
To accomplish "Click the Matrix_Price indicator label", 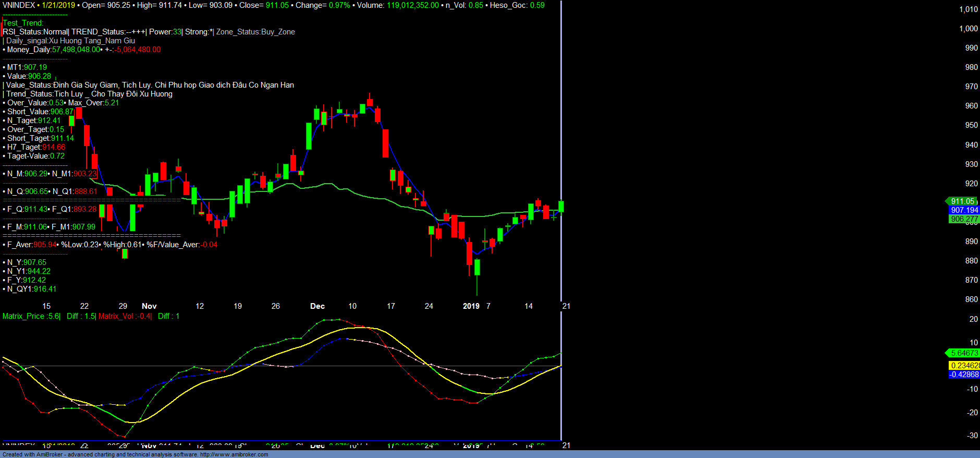I will click(x=31, y=316).
